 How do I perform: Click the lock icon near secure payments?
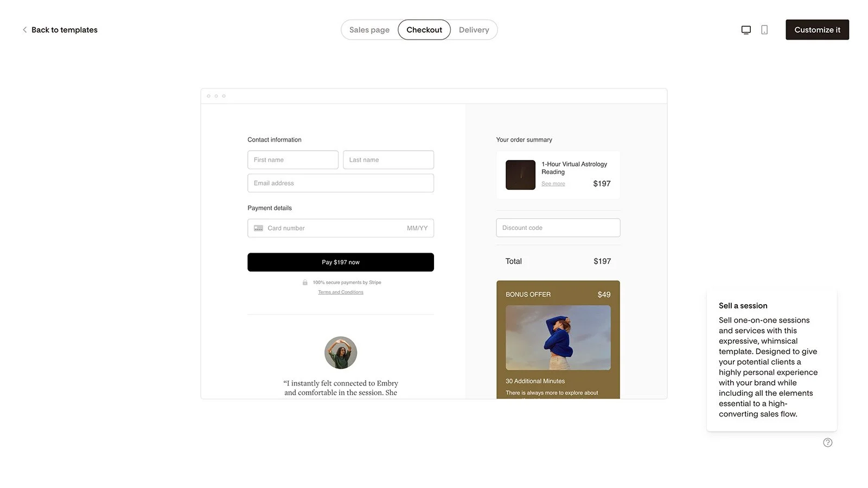click(x=305, y=282)
